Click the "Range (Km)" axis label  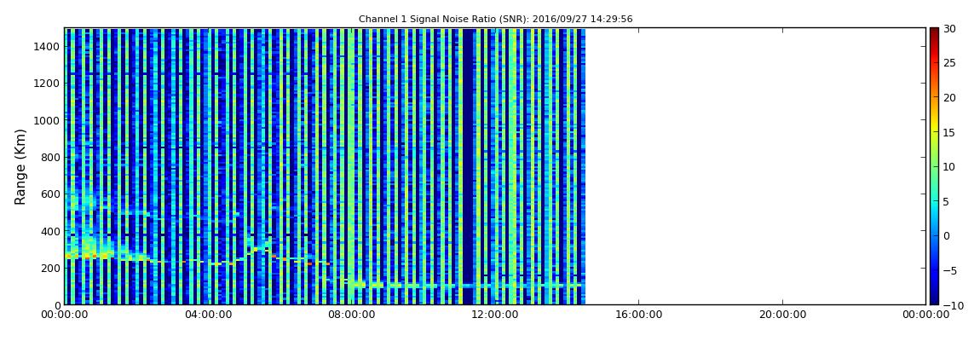pyautogui.click(x=20, y=167)
